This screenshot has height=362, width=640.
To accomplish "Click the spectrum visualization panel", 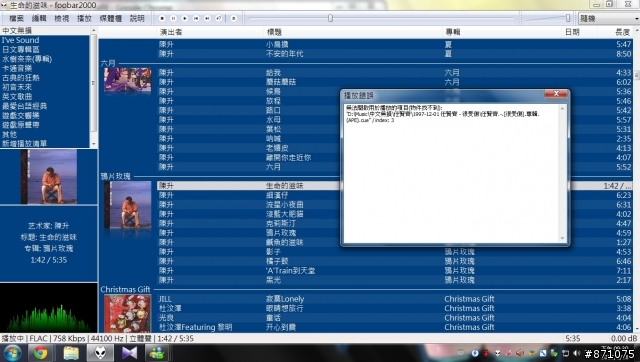I will click(x=49, y=307).
